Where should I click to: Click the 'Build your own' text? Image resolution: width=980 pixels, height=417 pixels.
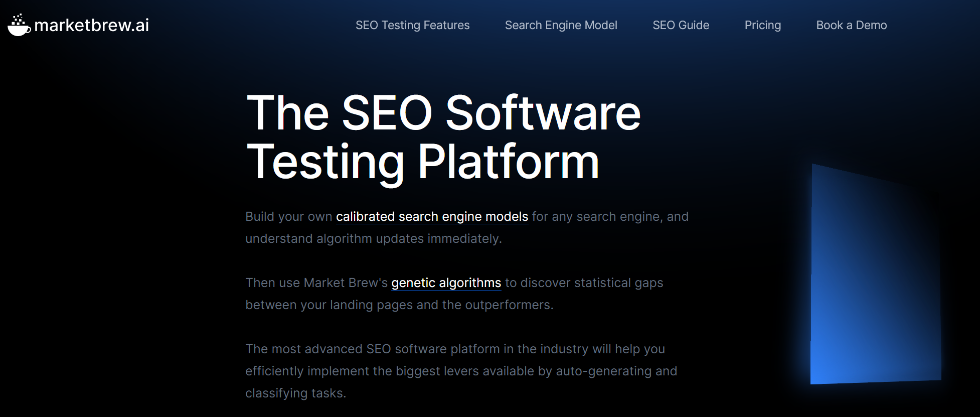288,217
